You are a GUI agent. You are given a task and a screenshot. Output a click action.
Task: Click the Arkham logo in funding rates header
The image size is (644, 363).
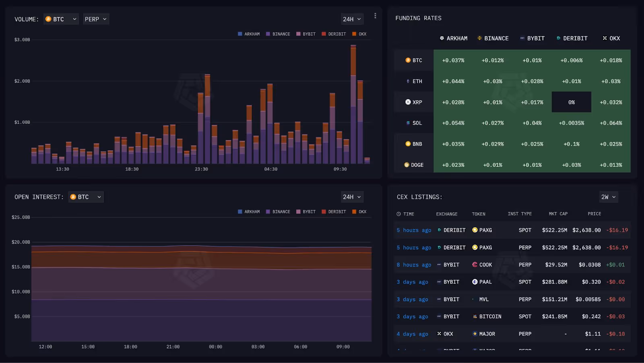[442, 38]
